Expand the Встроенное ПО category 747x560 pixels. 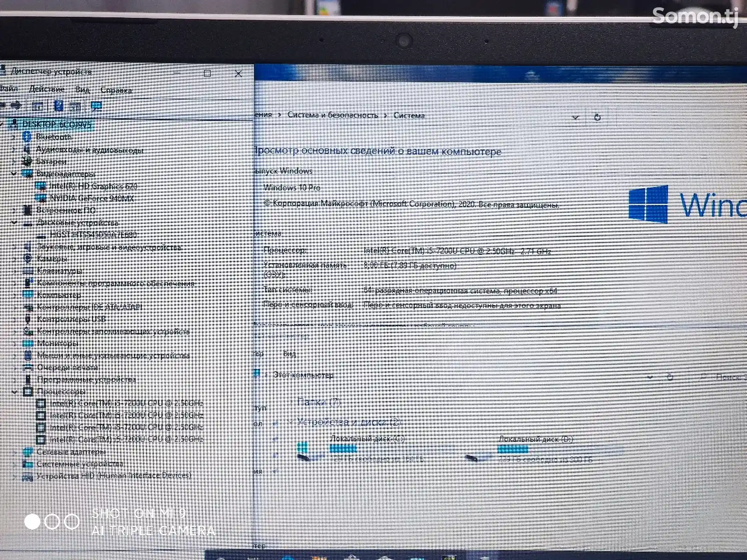click(14, 210)
